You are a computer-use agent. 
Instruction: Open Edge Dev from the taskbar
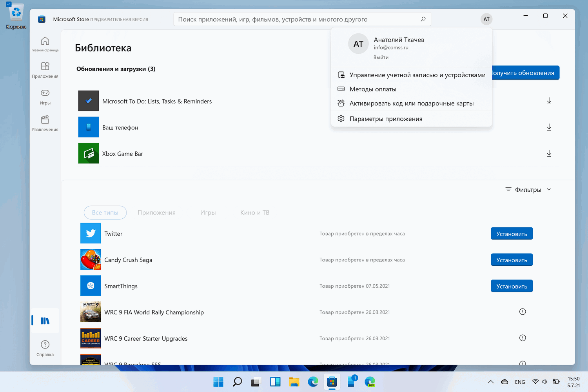(370, 382)
